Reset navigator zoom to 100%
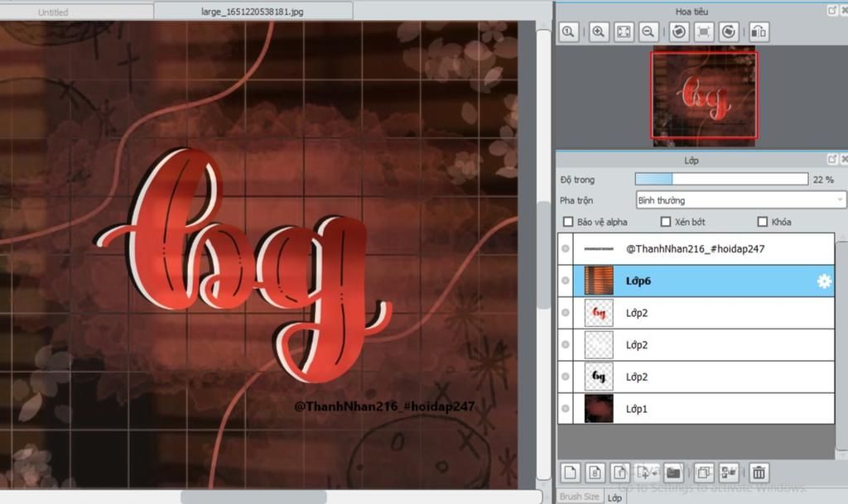Viewport: 848px width, 504px height. (568, 32)
